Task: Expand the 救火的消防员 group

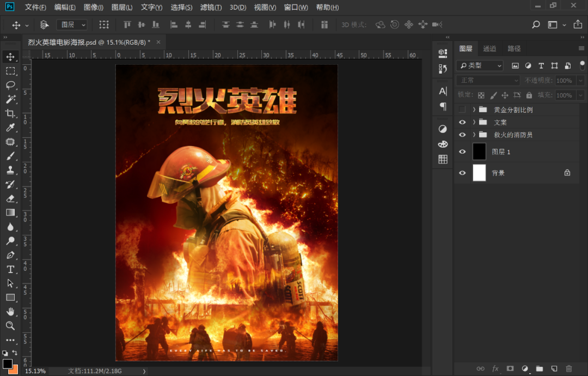Action: tap(474, 135)
